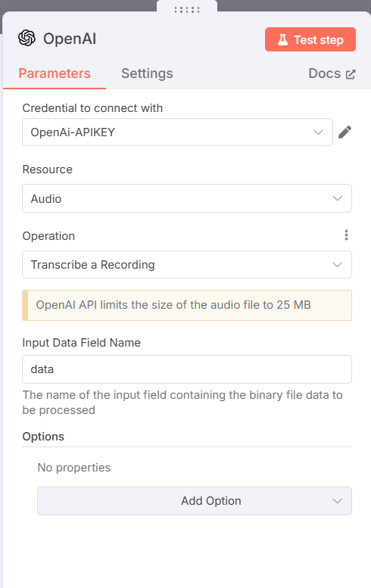
Task: Open the Add Option dropdown
Action: pyautogui.click(x=195, y=501)
